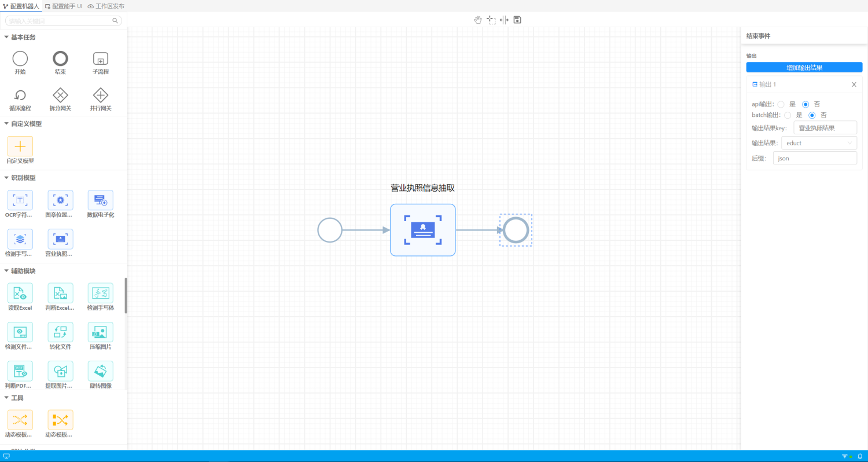Set batch输出 to 否
The image size is (868, 462).
pos(812,115)
